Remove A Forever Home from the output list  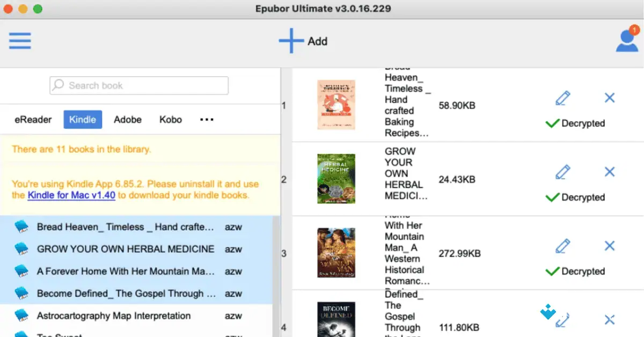(609, 246)
